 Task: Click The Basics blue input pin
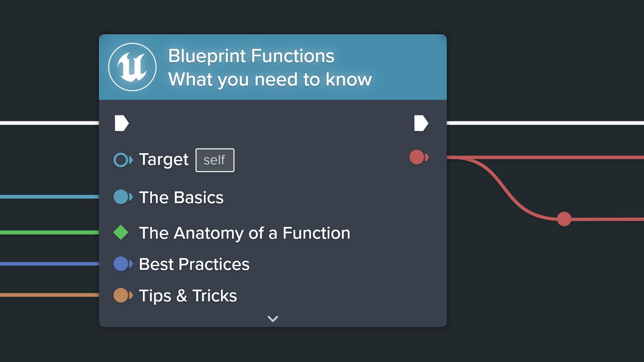122,197
